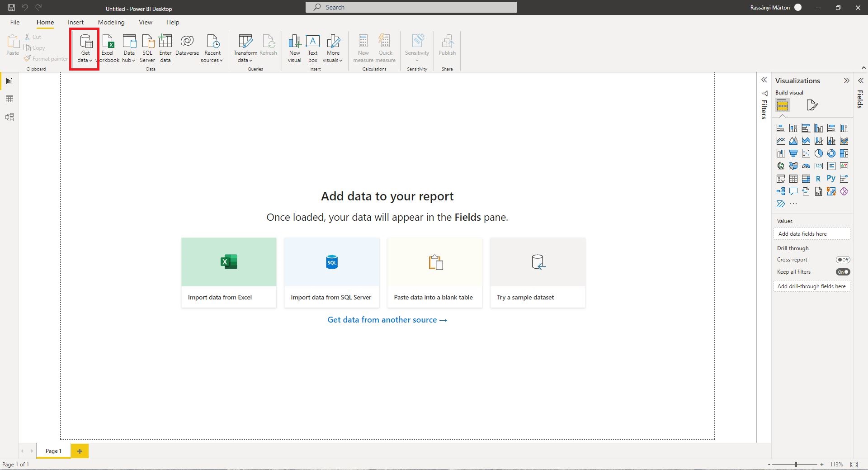The height and width of the screenshot is (470, 868).
Task: Click the Refresh ribbon button
Action: [x=269, y=45]
